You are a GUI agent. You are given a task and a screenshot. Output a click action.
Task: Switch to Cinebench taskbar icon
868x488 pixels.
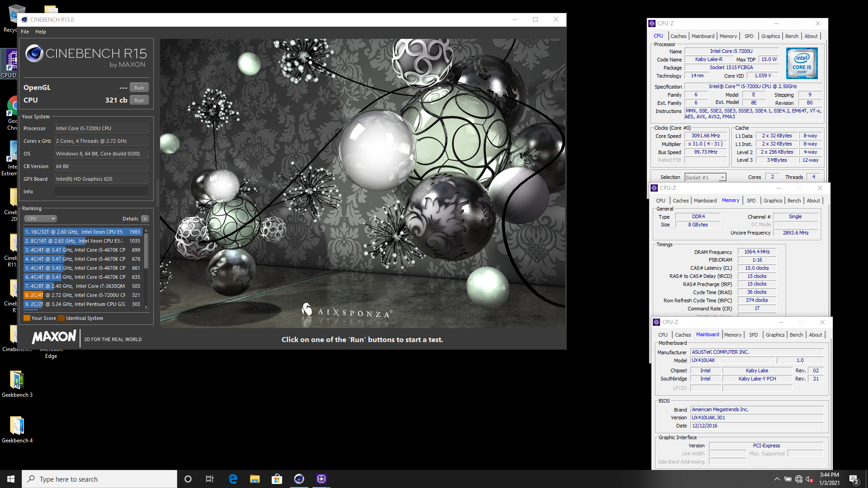(299, 479)
